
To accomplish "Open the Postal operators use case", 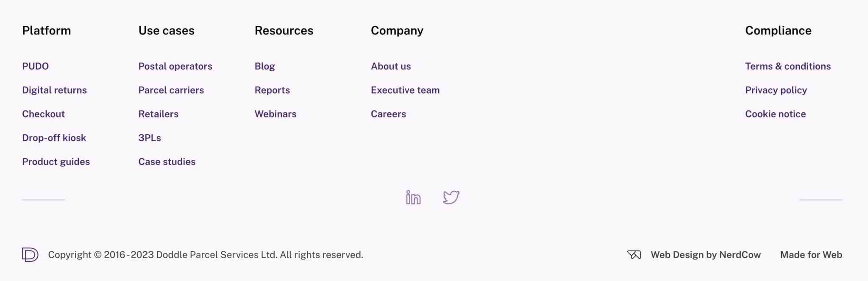I will pos(175,66).
